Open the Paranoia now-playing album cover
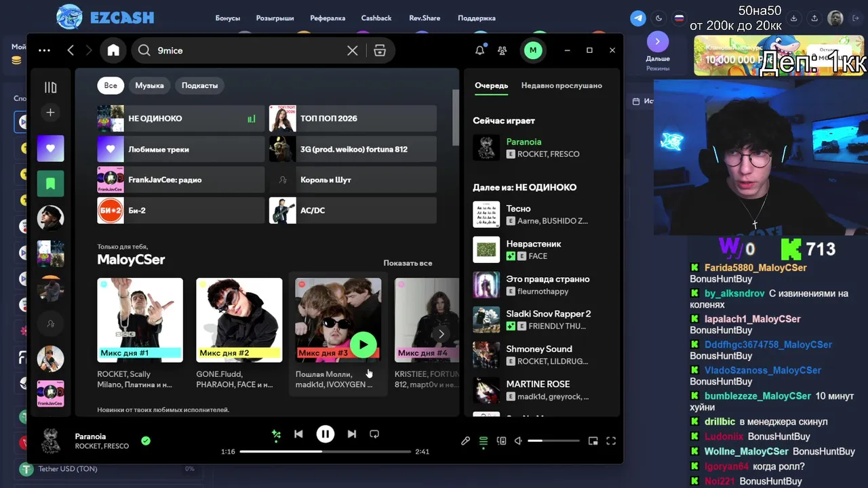The image size is (868, 488). (486, 147)
